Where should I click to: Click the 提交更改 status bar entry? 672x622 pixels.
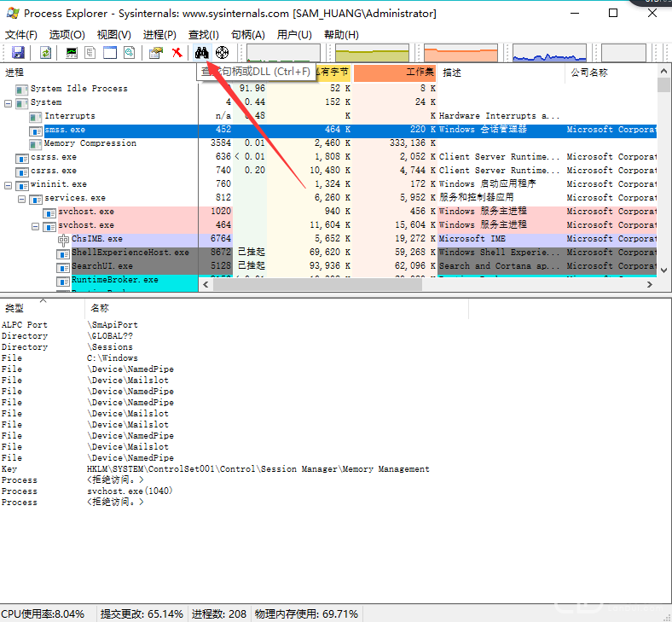click(142, 614)
